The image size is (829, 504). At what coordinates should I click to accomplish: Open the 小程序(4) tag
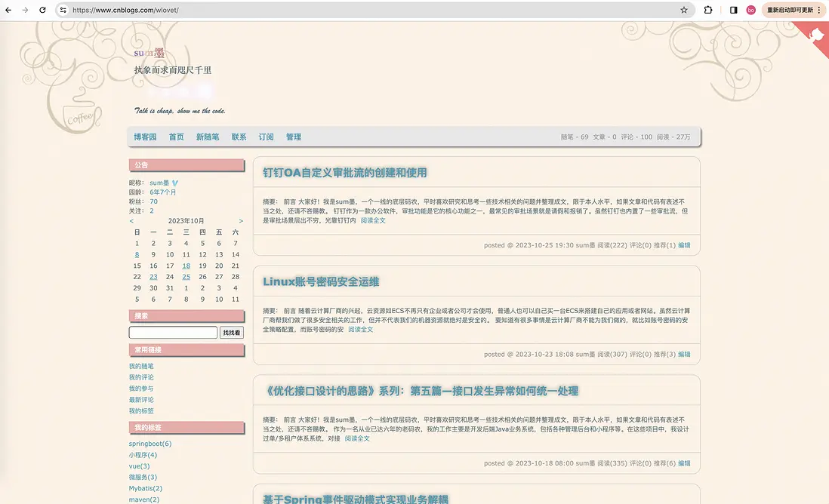[143, 455]
